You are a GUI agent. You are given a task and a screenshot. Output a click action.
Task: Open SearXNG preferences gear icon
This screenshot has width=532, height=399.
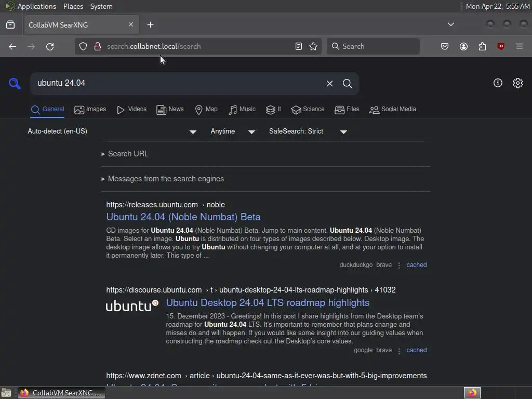(x=518, y=83)
